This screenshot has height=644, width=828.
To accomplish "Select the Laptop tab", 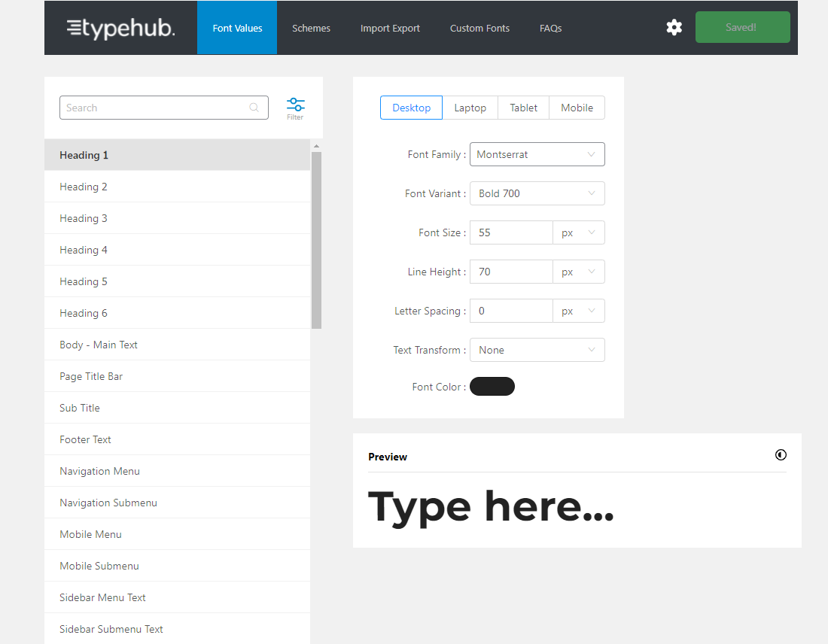I will 470,108.
